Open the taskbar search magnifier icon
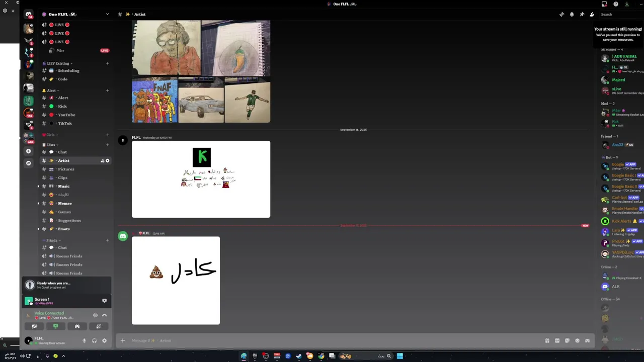Screen dimensions: 644x362 pyautogui.click(x=389, y=356)
